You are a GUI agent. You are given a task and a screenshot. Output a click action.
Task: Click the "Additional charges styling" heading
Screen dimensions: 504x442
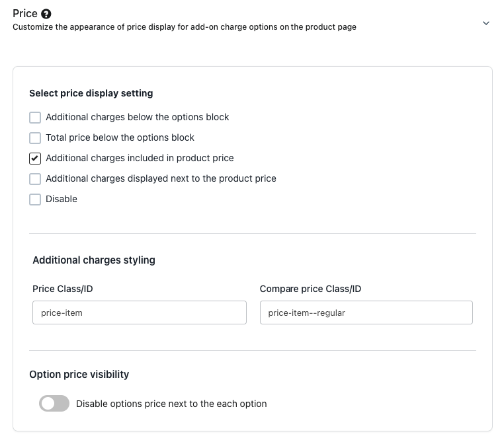click(x=94, y=260)
